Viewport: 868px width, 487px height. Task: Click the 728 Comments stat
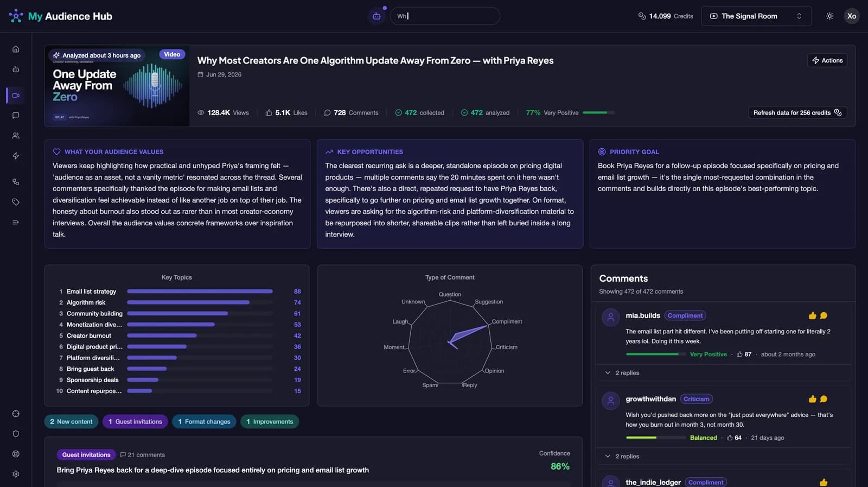pyautogui.click(x=351, y=113)
